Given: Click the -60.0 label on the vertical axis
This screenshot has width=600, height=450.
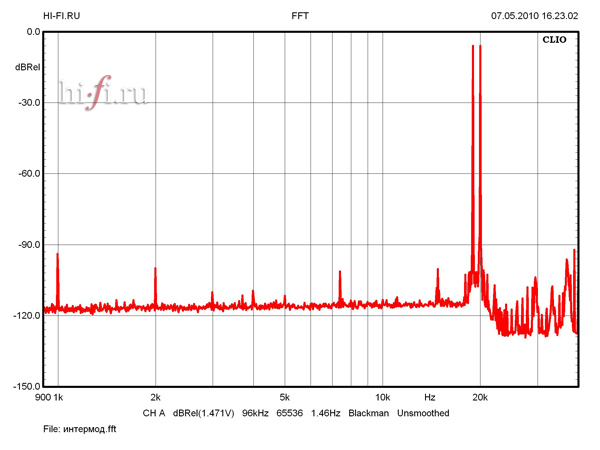Looking at the screenshot, I should (27, 173).
